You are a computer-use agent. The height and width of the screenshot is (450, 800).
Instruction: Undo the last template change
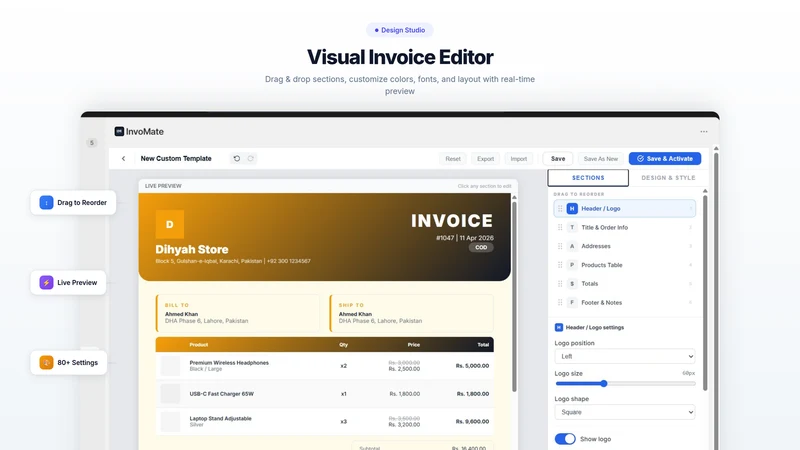[237, 159]
